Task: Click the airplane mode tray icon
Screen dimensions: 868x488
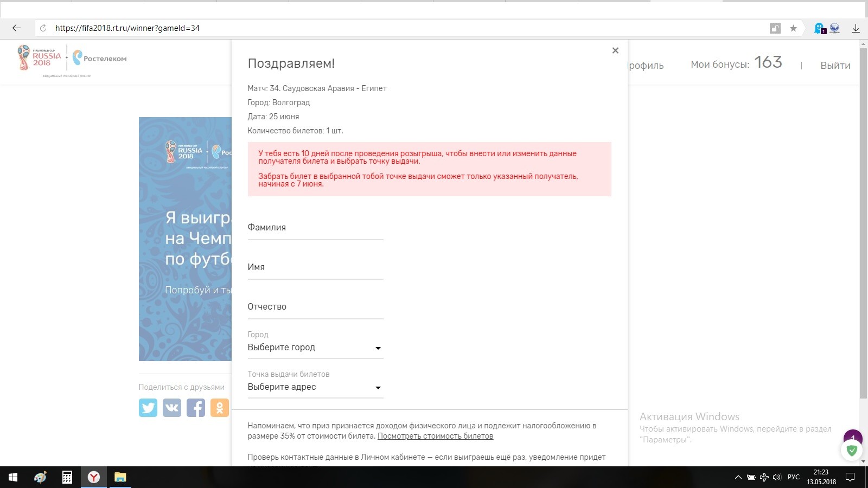Action: pos(764,477)
